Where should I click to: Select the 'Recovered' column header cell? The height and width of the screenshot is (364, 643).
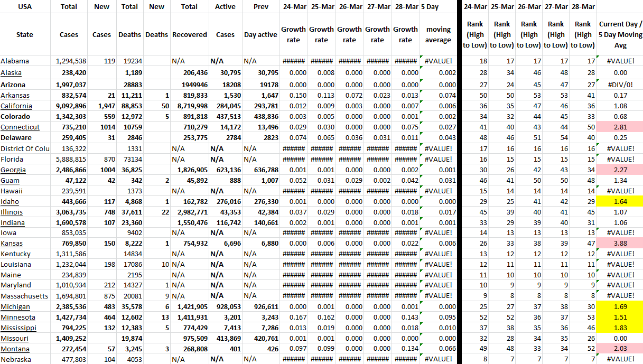point(189,34)
